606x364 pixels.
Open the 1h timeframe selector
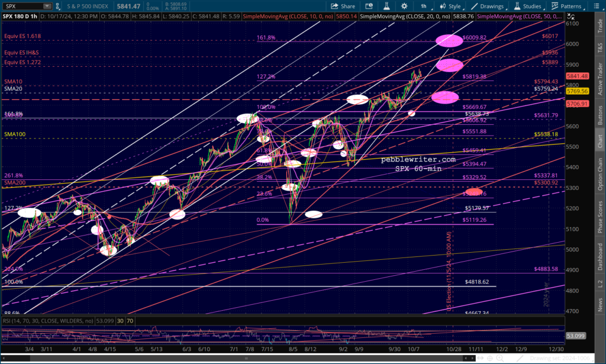(424, 6)
